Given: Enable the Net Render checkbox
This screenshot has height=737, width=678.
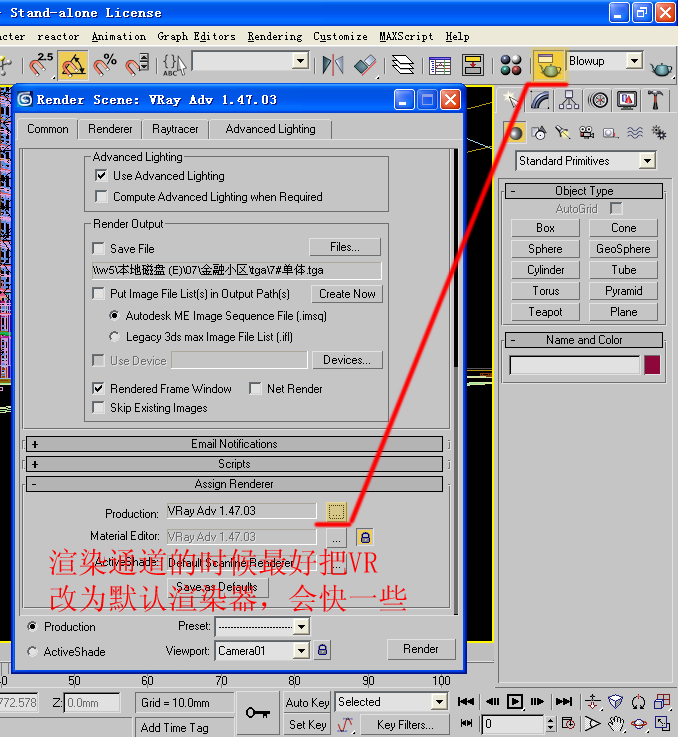Looking at the screenshot, I should click(x=255, y=388).
